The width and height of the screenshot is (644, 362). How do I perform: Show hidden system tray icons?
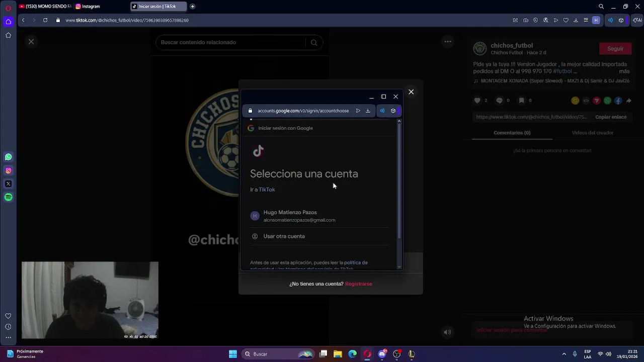[x=564, y=354]
